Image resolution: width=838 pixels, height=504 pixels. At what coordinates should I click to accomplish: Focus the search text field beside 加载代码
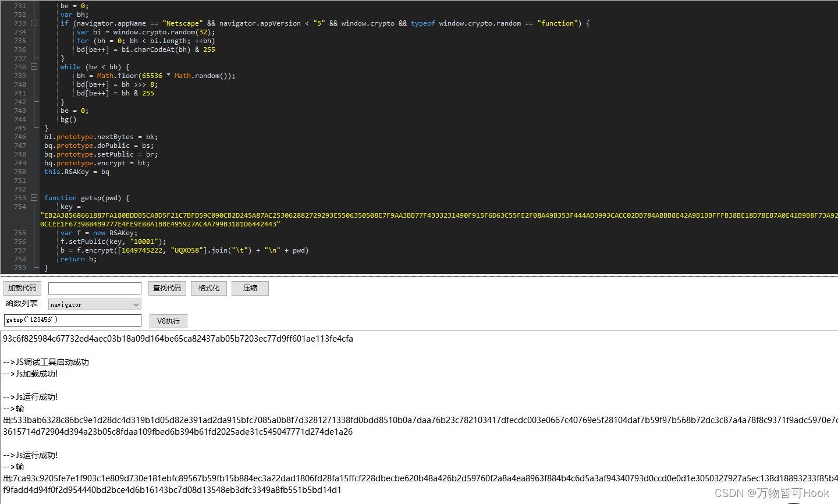point(95,289)
